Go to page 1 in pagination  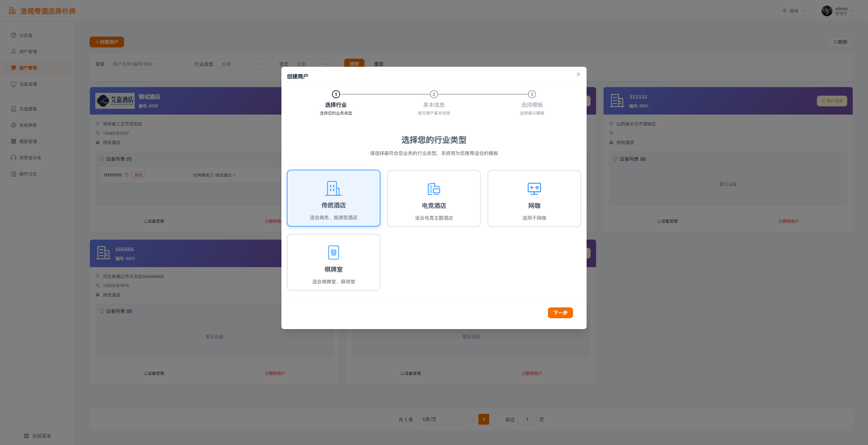484,419
